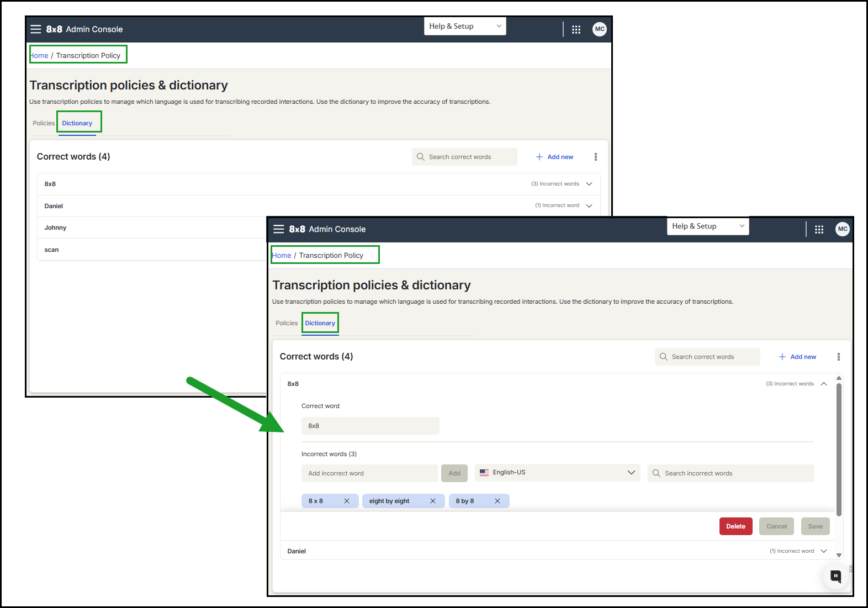Click Add new in front window
Image resolution: width=868 pixels, height=608 pixels.
[798, 357]
